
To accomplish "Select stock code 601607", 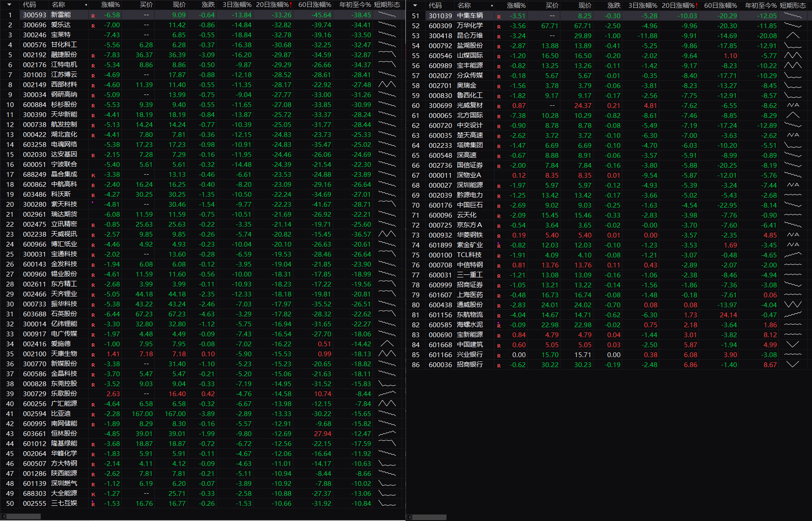I will (x=440, y=295).
